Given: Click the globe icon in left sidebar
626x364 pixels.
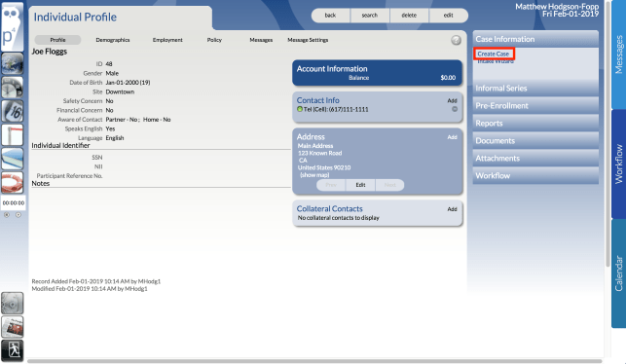Looking at the screenshot, I should pyautogui.click(x=13, y=63).
